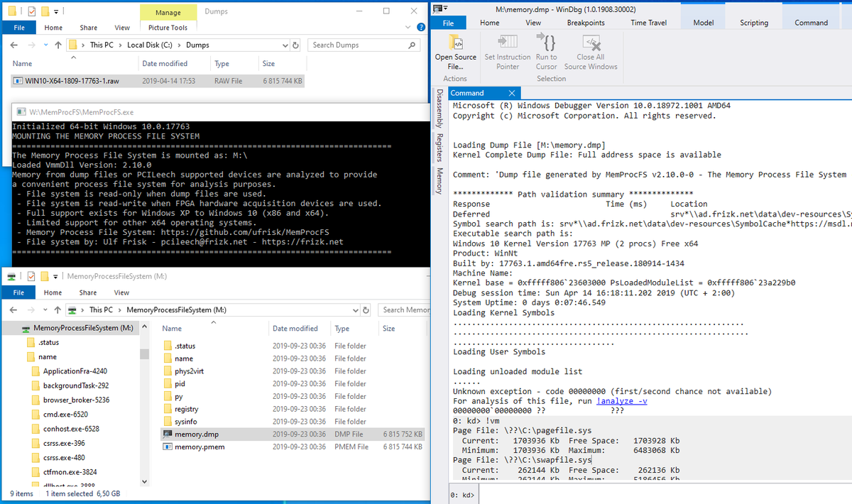Open recent locations dropdown in Dumps window
The height and width of the screenshot is (504, 852).
(45, 45)
